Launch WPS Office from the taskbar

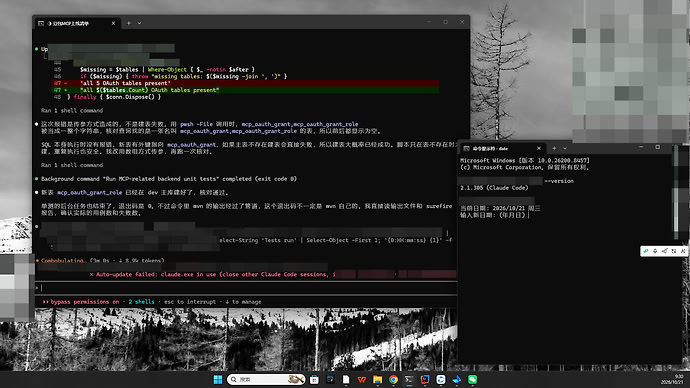click(362, 379)
